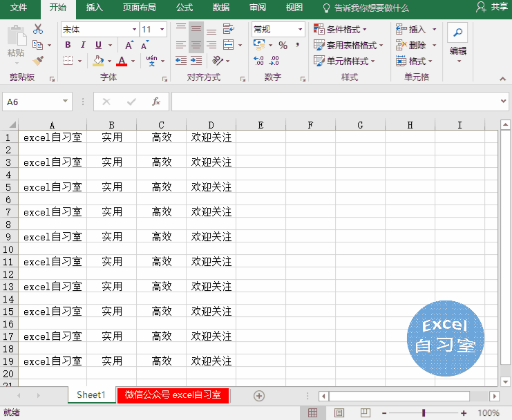Expand the formula bar

point(503,101)
